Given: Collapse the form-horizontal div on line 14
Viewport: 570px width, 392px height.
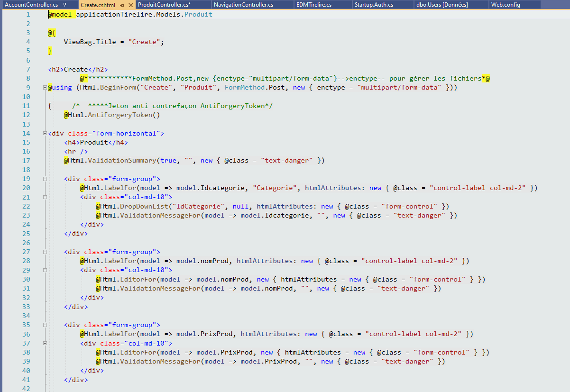Looking at the screenshot, I should [45, 134].
